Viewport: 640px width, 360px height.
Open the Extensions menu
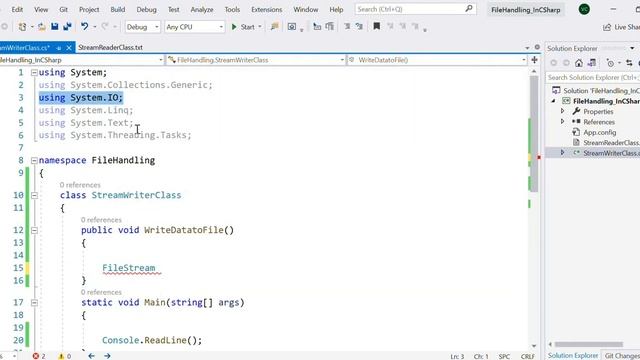coord(267,9)
